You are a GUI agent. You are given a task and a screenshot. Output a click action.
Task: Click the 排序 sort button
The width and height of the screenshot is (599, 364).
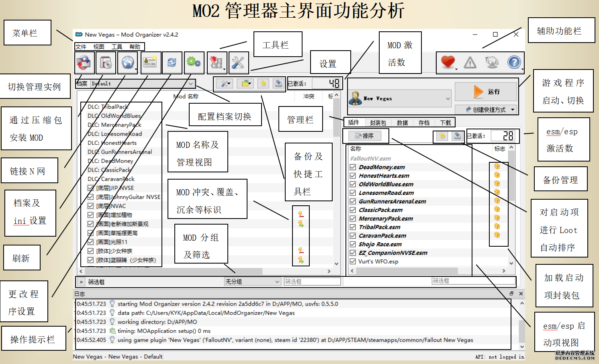[365, 136]
